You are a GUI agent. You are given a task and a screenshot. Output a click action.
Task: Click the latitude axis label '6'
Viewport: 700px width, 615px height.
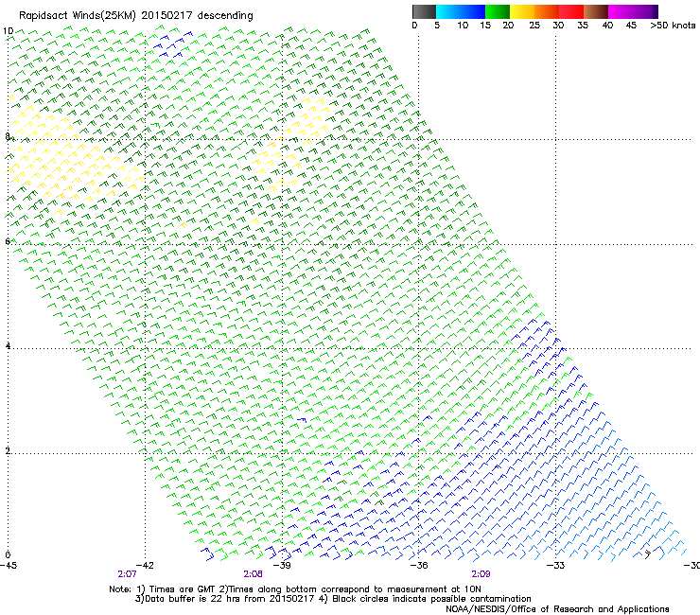[x=8, y=241]
